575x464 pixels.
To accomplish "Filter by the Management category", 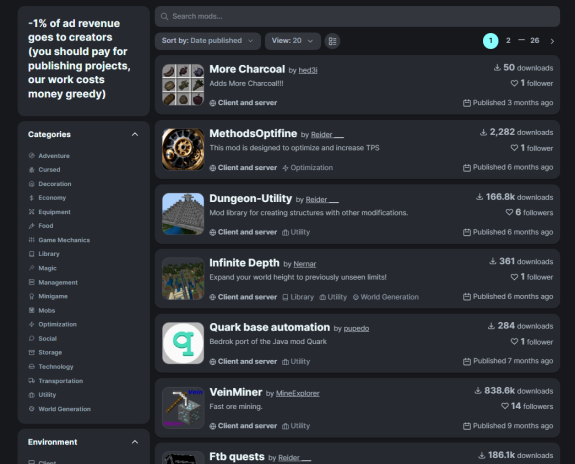I will pos(53,282).
